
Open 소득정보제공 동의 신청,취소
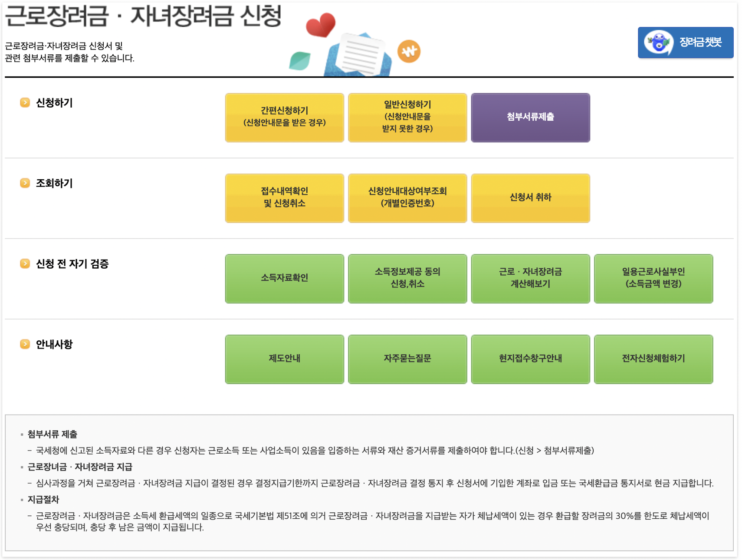tap(407, 278)
